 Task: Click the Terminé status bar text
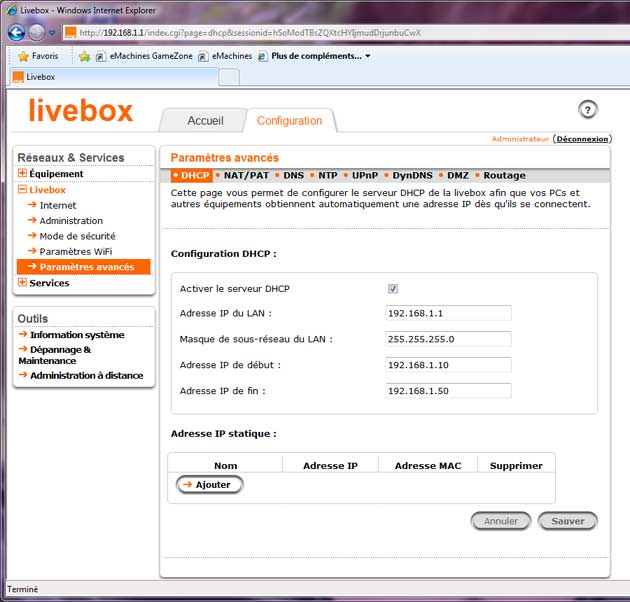pos(22,589)
